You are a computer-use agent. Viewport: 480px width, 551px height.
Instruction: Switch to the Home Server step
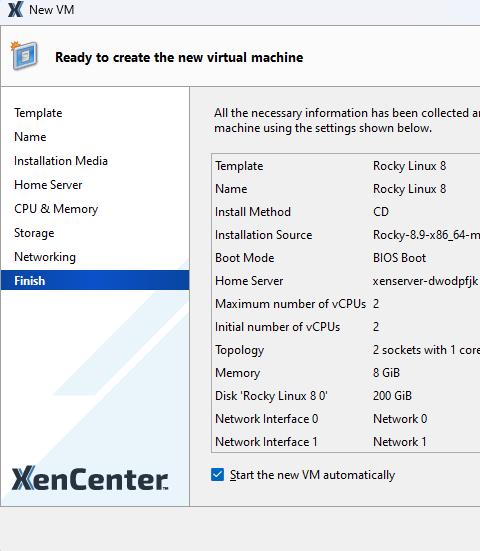(x=48, y=185)
